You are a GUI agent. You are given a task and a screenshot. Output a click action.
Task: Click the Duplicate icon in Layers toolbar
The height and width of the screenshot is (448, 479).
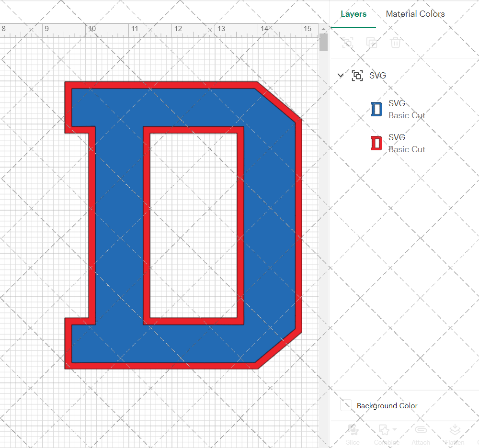pyautogui.click(x=372, y=43)
